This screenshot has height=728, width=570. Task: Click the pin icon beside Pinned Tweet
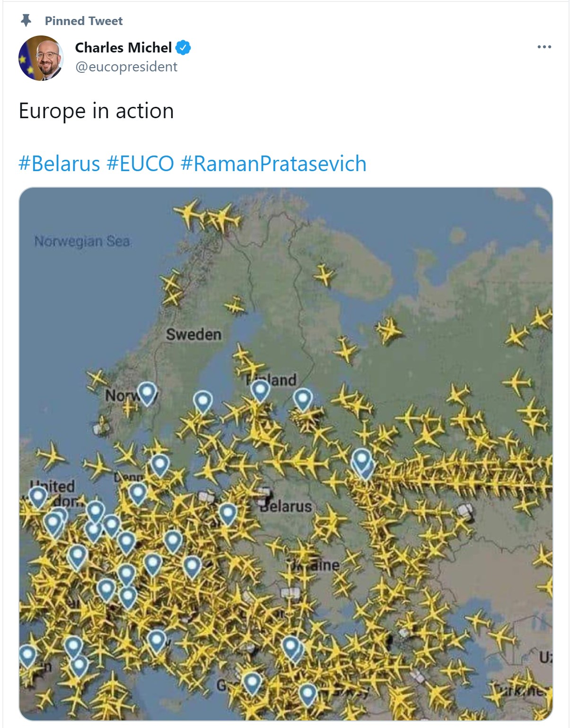coord(26,20)
